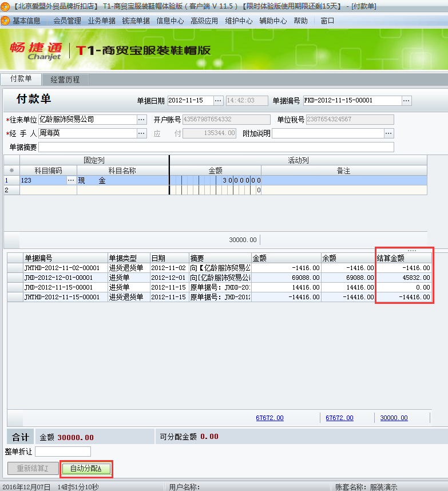Click the 单据日期 date field

[x=191, y=101]
